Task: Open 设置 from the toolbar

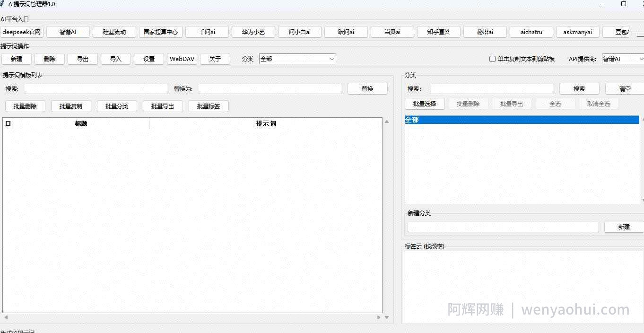Action: click(149, 59)
